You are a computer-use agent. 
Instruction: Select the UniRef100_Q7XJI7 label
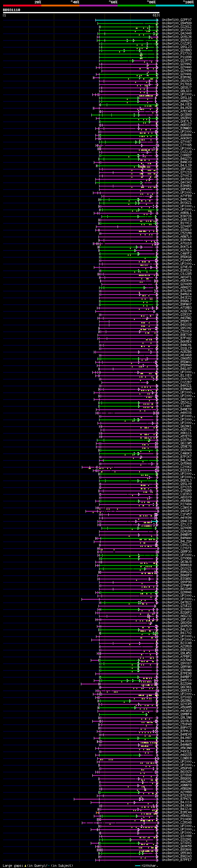click(177, 525)
